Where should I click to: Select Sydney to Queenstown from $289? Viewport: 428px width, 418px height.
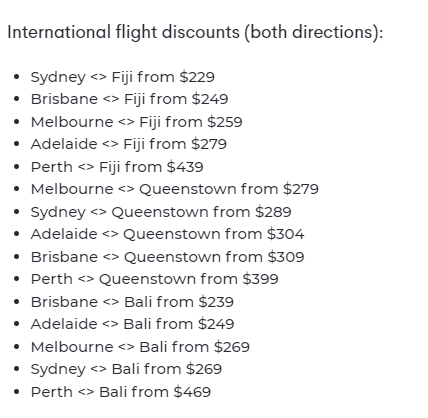coord(161,212)
